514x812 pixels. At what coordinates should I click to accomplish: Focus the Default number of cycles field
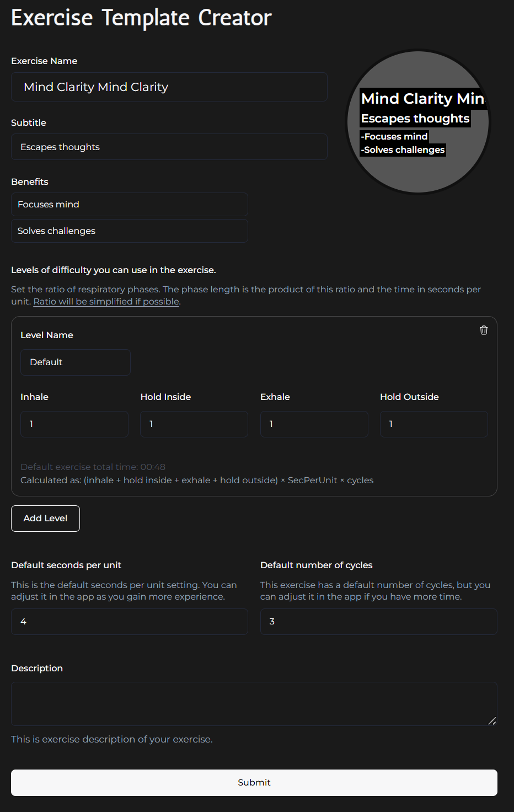[378, 622]
